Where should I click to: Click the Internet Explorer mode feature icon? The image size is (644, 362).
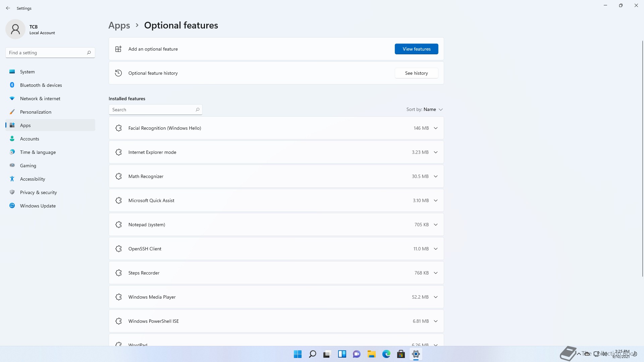118,152
